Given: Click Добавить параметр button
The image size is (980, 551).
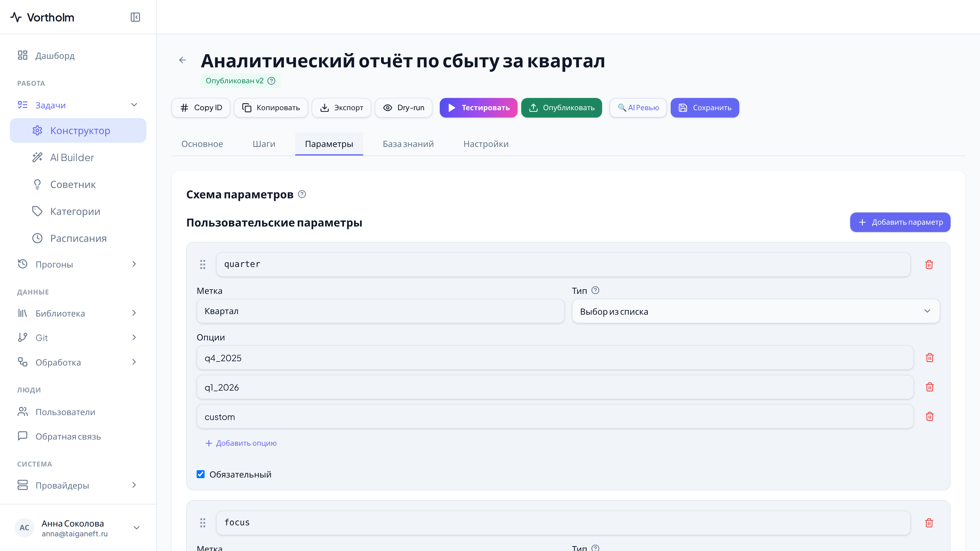Looking at the screenshot, I should click(x=900, y=222).
